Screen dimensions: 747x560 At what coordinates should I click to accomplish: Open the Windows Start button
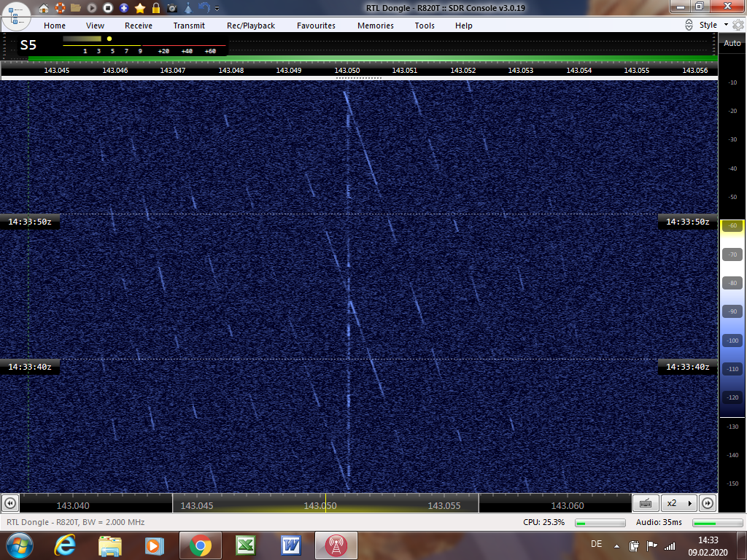pos(19,545)
